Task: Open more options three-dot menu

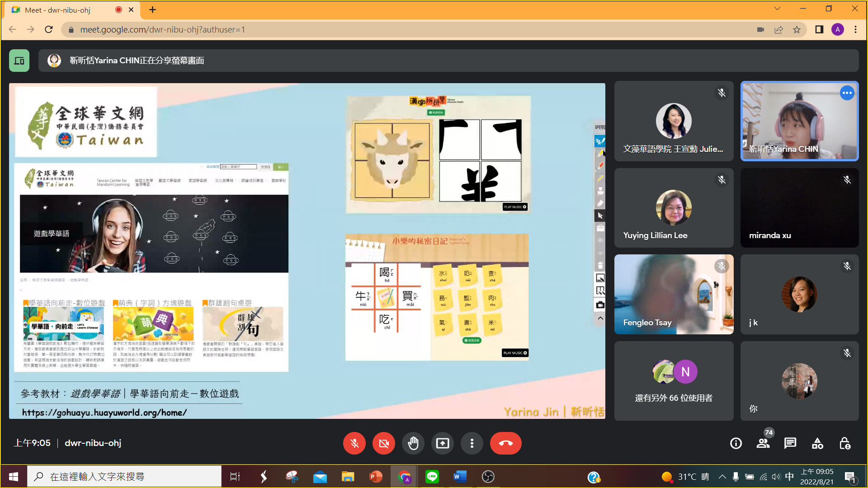Action: (x=472, y=443)
